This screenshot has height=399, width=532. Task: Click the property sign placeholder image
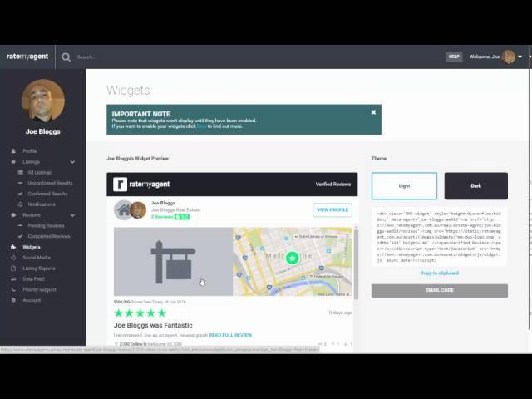coord(173,262)
